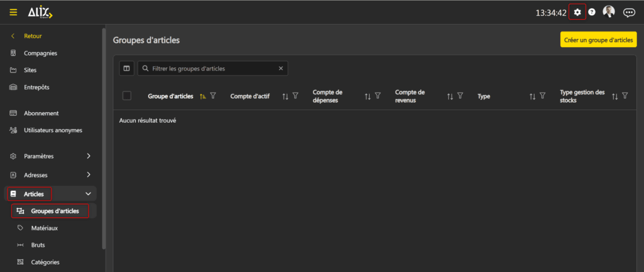Click the help question mark icon
The height and width of the screenshot is (272, 644).
tap(592, 12)
